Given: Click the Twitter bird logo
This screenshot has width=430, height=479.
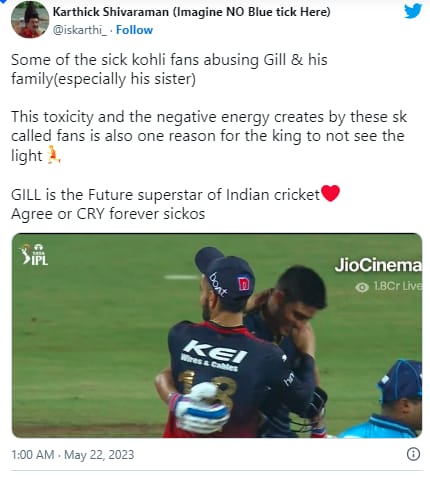Looking at the screenshot, I should [x=413, y=10].
